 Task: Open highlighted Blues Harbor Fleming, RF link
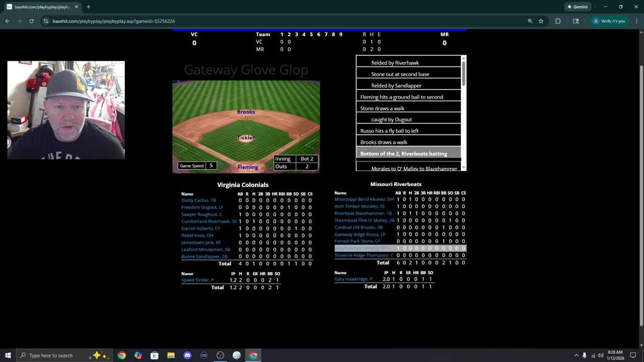(361, 248)
